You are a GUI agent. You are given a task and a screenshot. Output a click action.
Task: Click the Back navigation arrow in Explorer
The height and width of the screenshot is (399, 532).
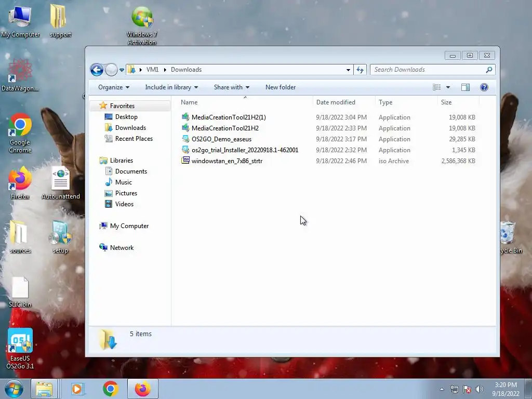[x=97, y=70]
